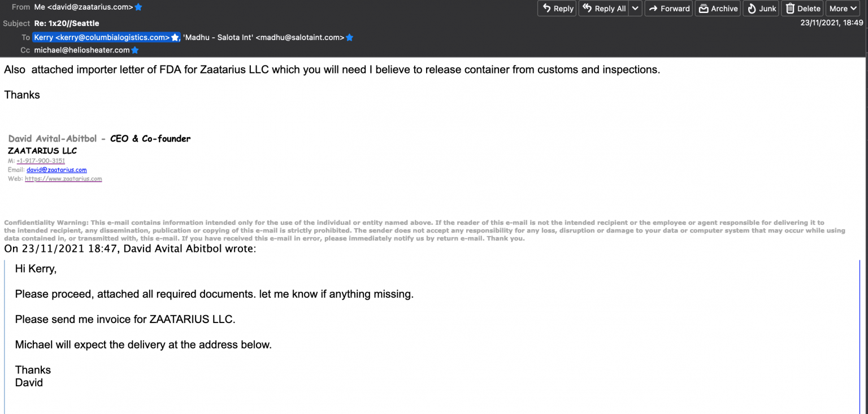Viewport: 868px width, 414px height.
Task: Click the Madhu - Salota Int recipient
Action: (x=263, y=37)
